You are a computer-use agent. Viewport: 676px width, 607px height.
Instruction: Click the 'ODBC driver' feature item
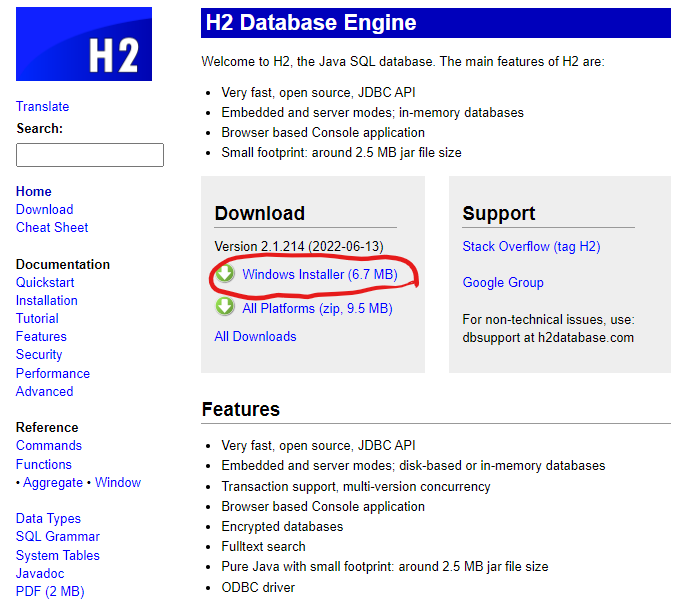click(x=258, y=588)
